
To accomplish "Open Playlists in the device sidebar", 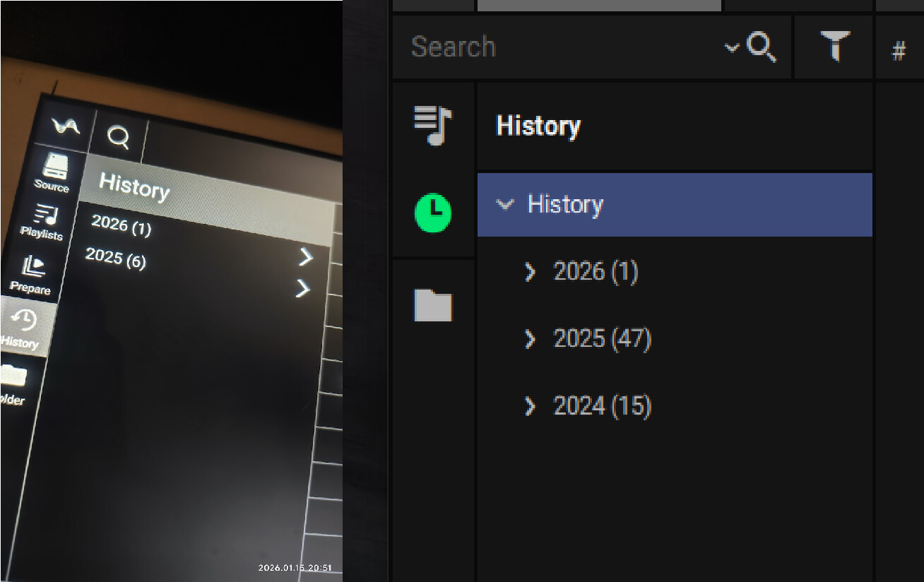I will click(x=45, y=215).
